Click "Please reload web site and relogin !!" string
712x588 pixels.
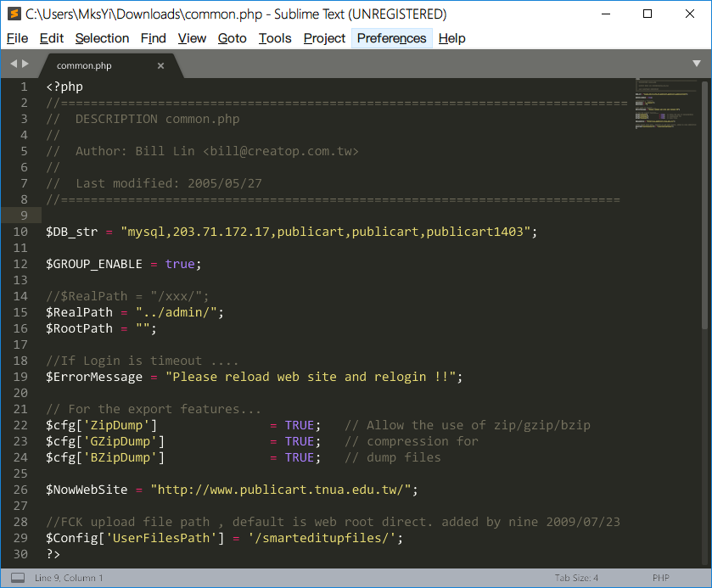coord(311,377)
